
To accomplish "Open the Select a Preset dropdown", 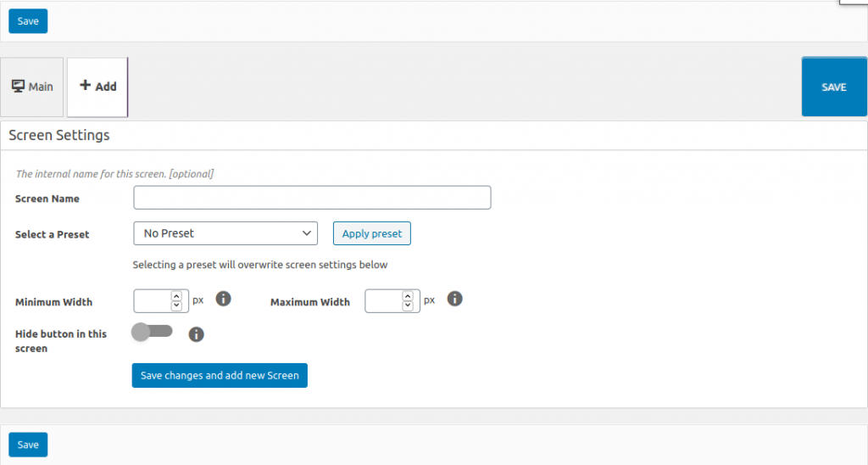I will pyautogui.click(x=225, y=233).
